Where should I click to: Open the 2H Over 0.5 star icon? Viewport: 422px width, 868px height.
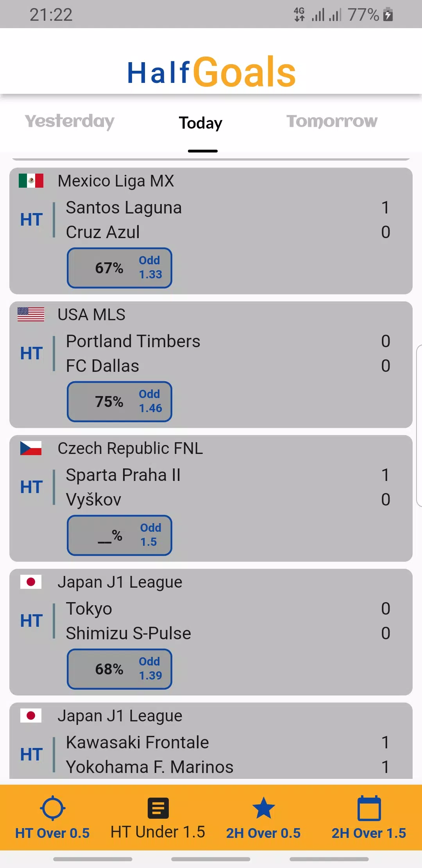click(264, 808)
